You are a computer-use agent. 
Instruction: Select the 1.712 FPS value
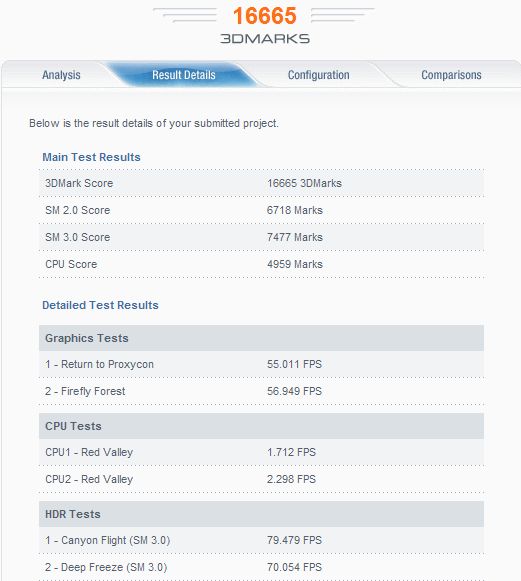coord(291,452)
